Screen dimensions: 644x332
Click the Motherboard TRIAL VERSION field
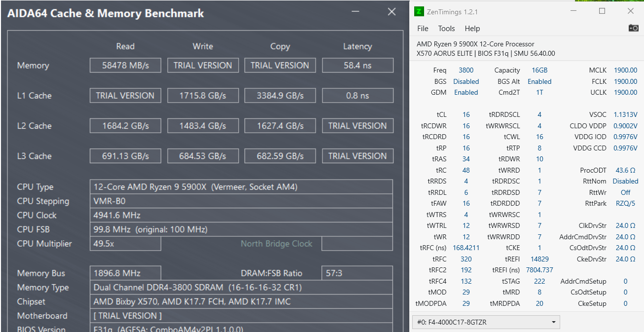pos(241,316)
